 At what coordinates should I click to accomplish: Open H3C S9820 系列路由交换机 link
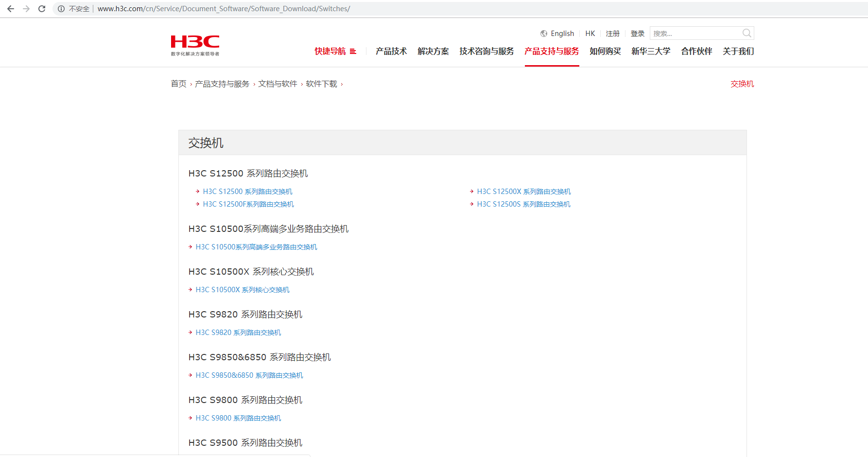point(238,333)
